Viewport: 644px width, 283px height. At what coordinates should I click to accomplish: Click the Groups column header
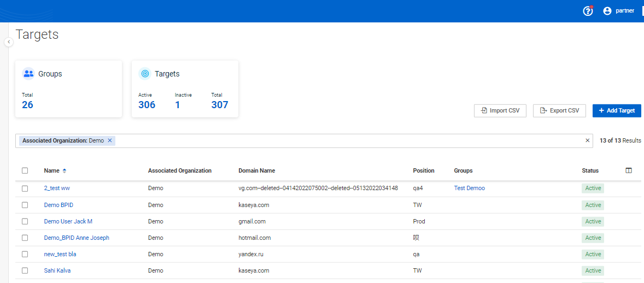[463, 170]
